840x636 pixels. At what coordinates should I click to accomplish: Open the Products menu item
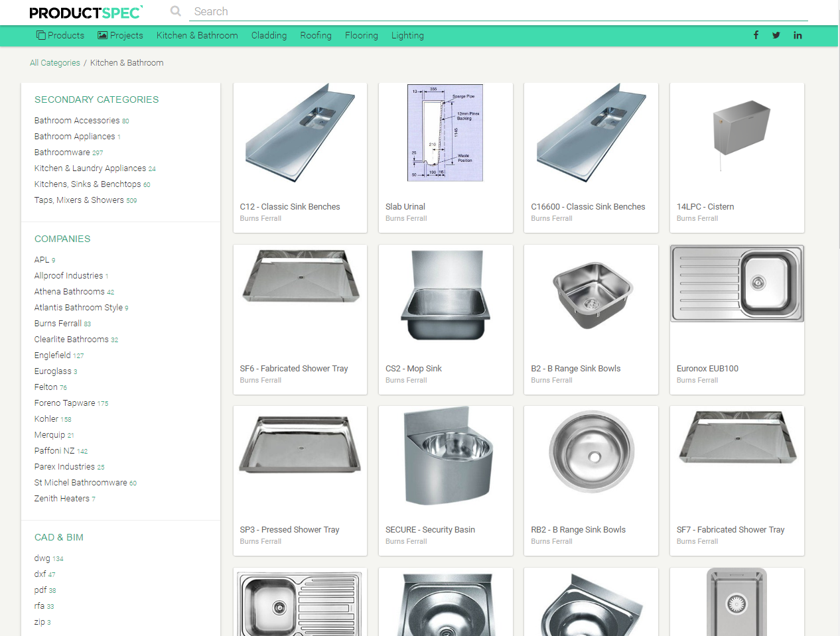pyautogui.click(x=60, y=35)
